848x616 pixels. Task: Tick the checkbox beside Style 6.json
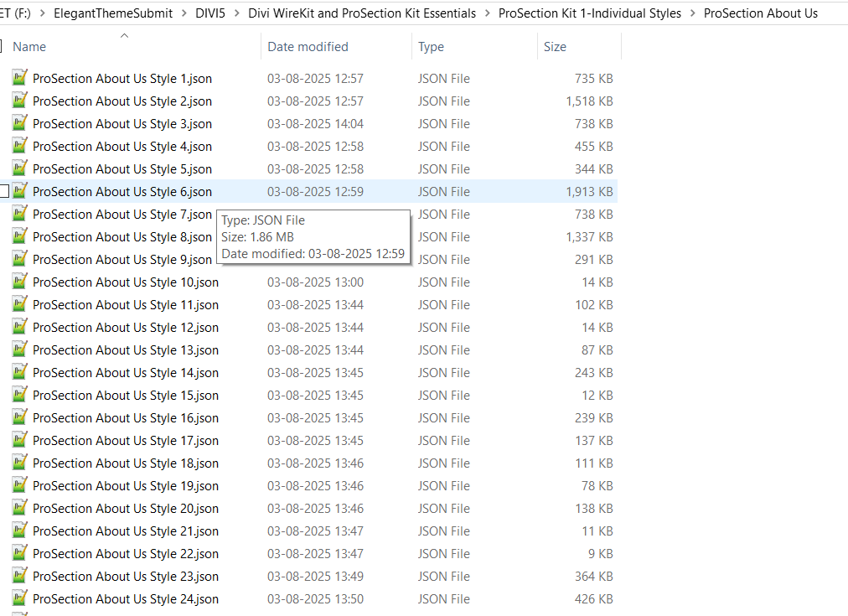tap(4, 191)
